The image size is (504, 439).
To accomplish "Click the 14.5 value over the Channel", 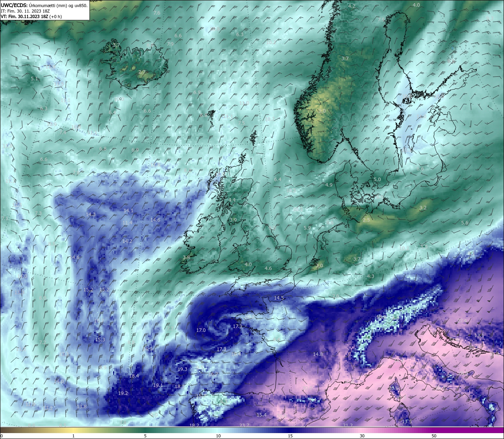I will pyautogui.click(x=279, y=298).
